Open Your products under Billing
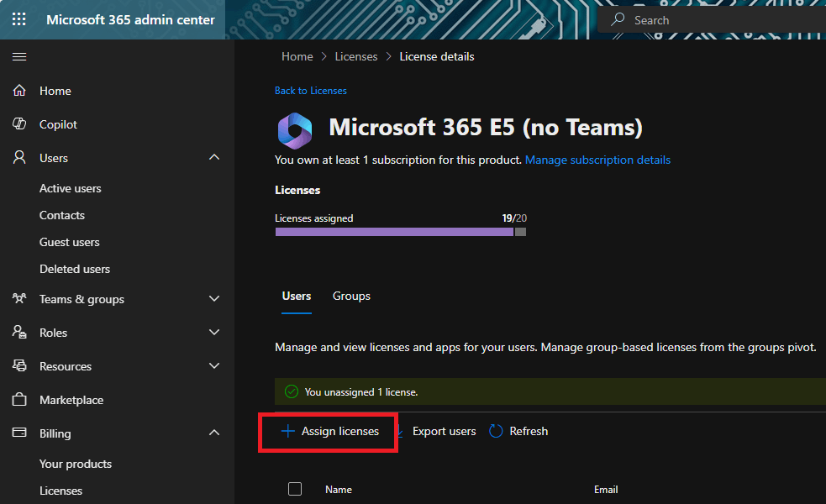The height and width of the screenshot is (504, 826). point(76,464)
